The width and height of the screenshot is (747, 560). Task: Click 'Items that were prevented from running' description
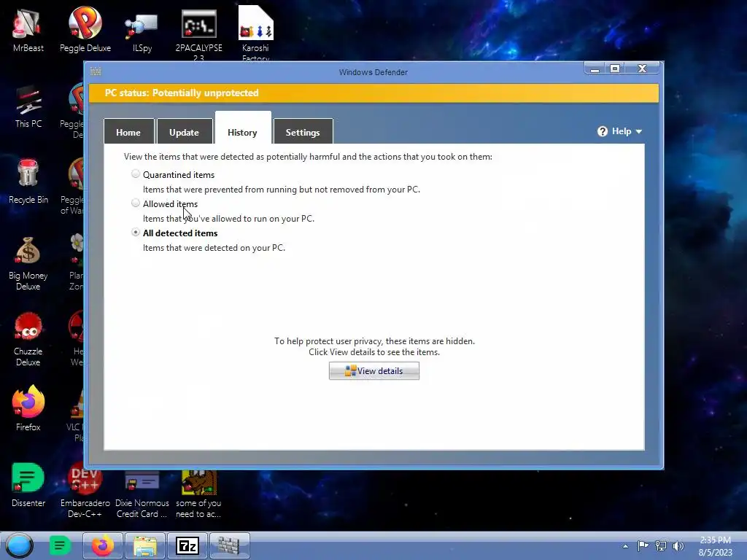(282, 190)
